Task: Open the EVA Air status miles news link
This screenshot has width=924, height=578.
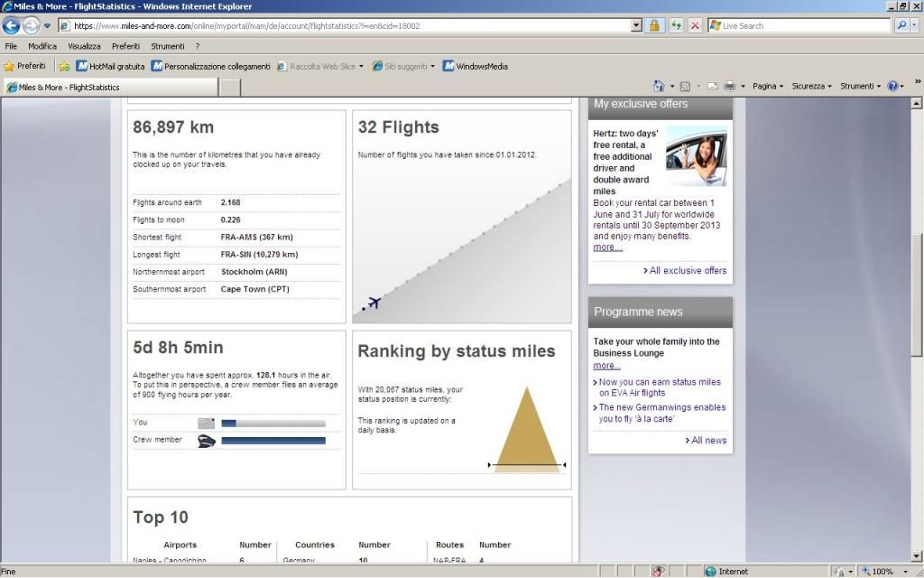Action: (x=660, y=387)
